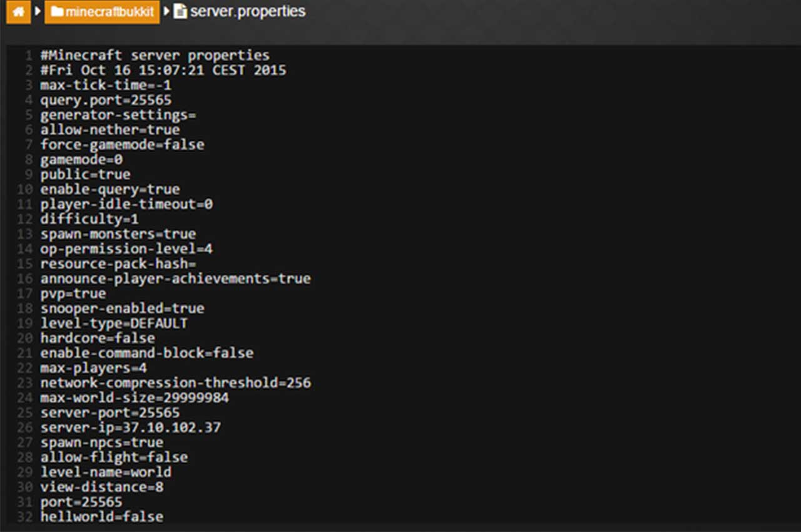Click the home icon in breadcrumb

point(18,12)
